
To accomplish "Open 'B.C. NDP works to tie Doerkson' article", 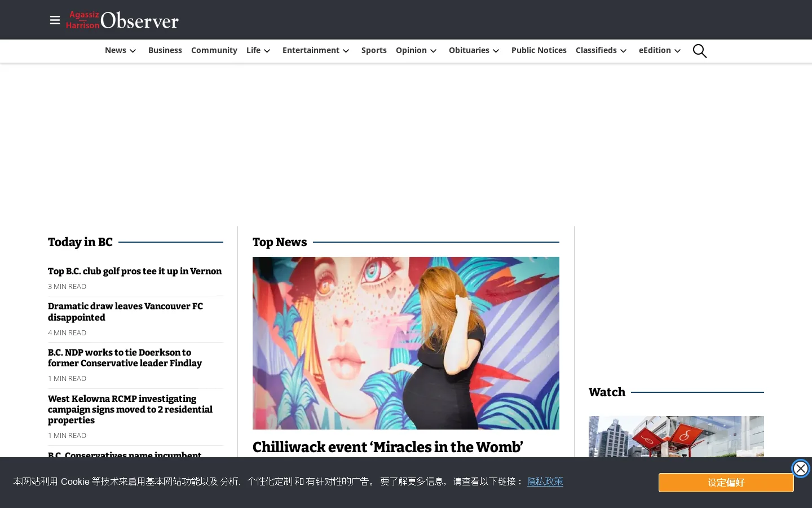I will (x=125, y=358).
